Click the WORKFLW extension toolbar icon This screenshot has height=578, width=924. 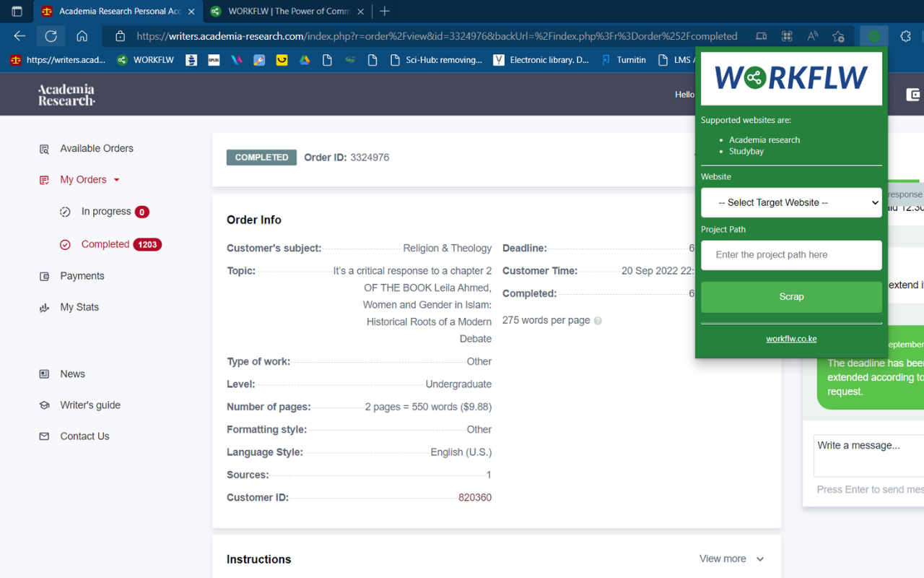point(874,36)
